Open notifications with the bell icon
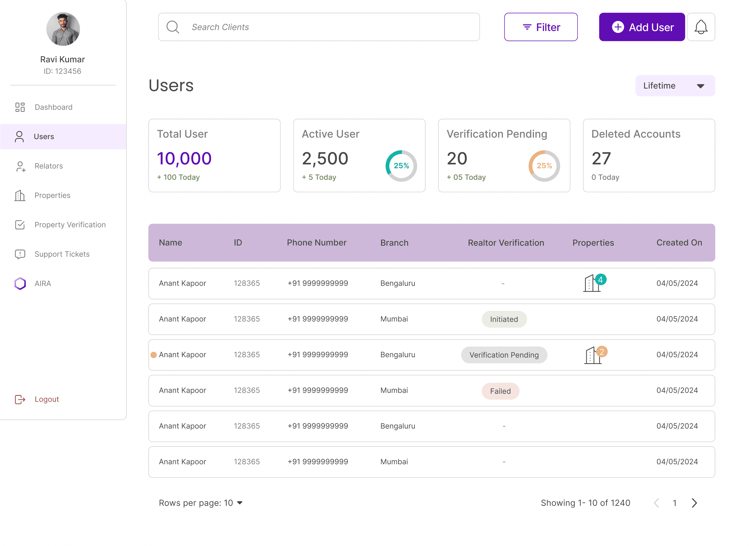This screenshot has width=756, height=546. point(701,27)
